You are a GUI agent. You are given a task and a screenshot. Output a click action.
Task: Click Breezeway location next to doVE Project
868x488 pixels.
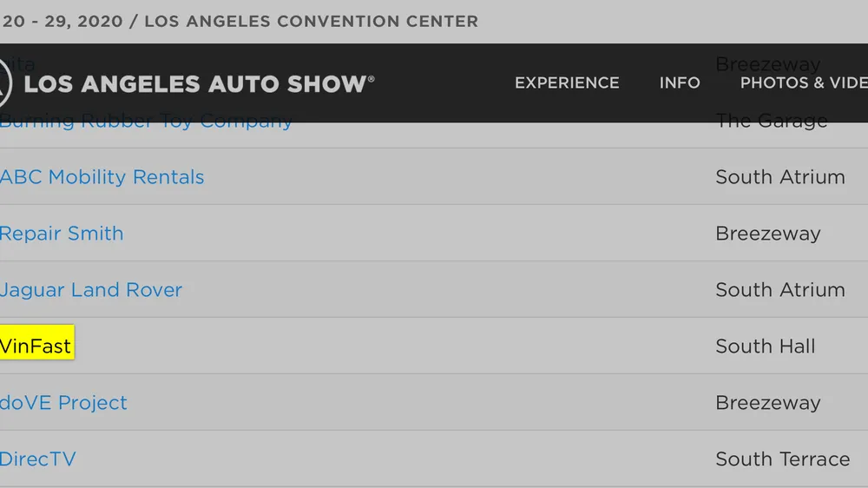pos(768,403)
